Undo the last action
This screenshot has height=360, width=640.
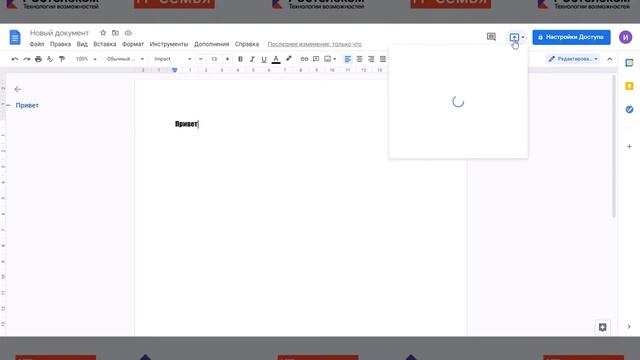coord(15,59)
